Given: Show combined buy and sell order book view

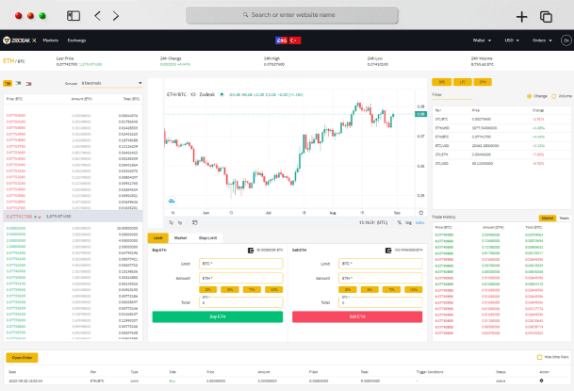Looking at the screenshot, I should [x=7, y=83].
